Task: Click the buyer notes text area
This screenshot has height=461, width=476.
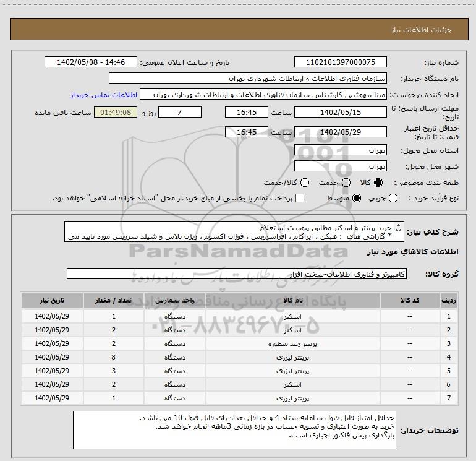Action: point(234,430)
